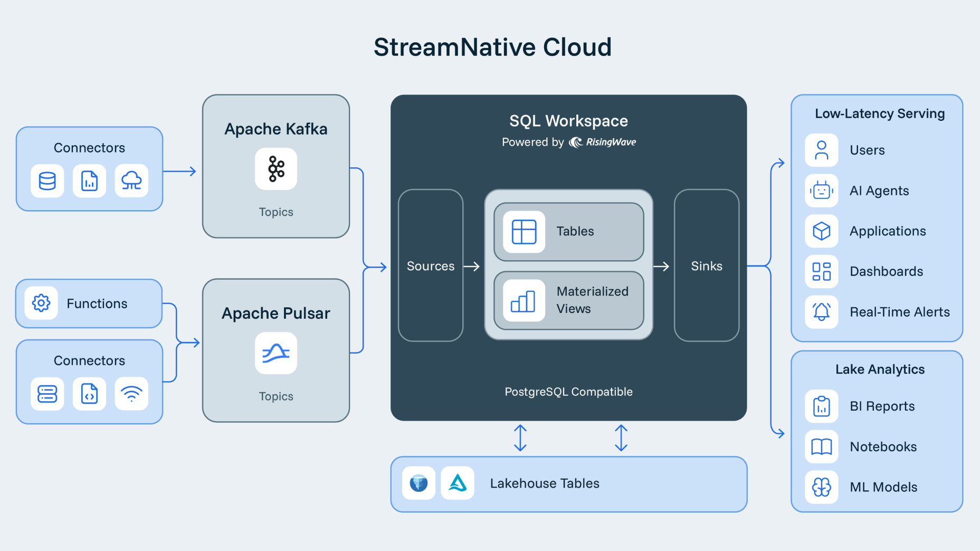The height and width of the screenshot is (551, 980).
Task: Click the "ML Models" label
Action: (x=883, y=487)
